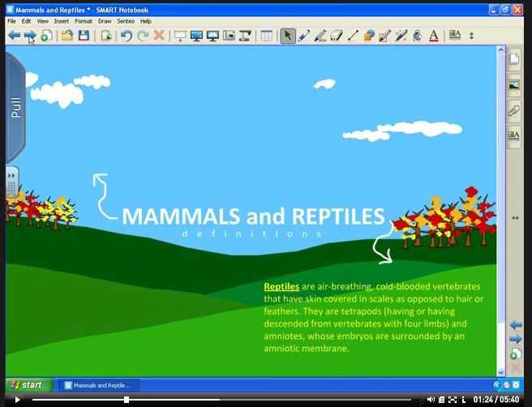This screenshot has height=407, width=532.
Task: Open the Gallery tab in the right sidebar
Action: (x=514, y=84)
